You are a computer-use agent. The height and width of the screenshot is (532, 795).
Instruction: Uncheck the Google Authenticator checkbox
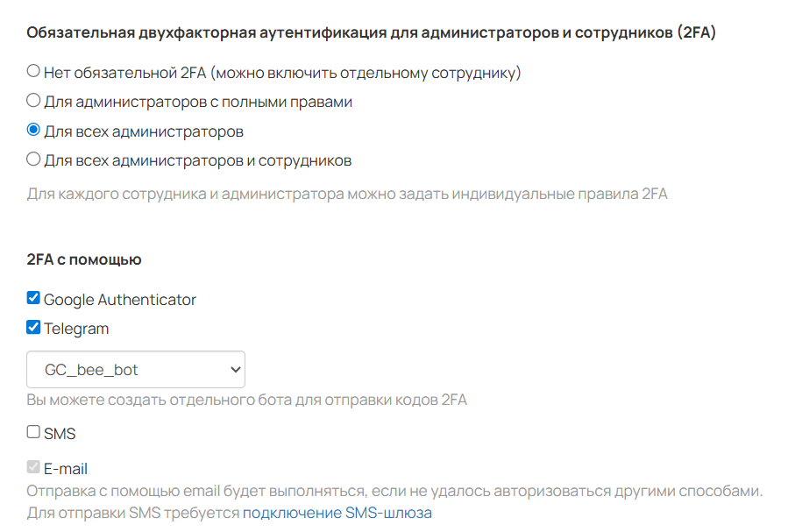(x=33, y=298)
